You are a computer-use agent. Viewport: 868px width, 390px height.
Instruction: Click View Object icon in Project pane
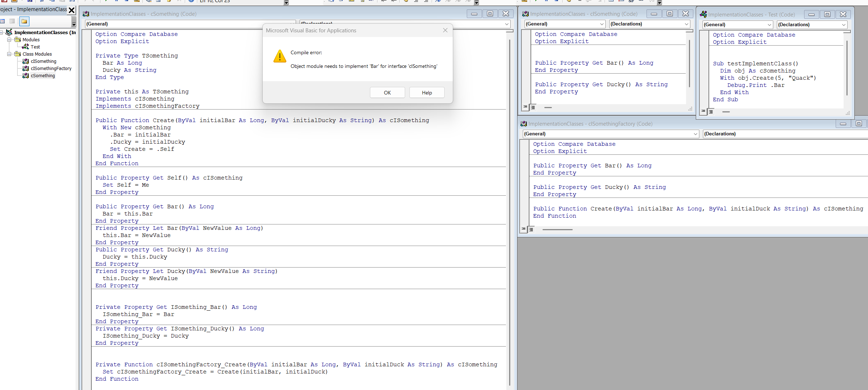(x=12, y=22)
